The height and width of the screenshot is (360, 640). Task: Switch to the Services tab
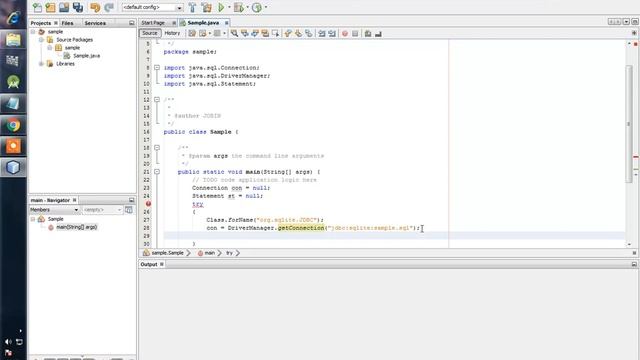[x=95, y=23]
